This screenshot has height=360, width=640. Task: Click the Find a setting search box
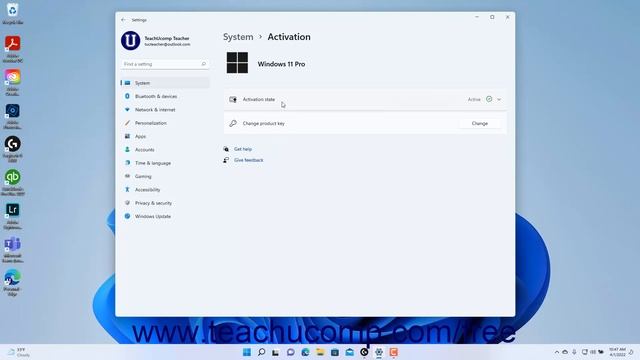(165, 64)
